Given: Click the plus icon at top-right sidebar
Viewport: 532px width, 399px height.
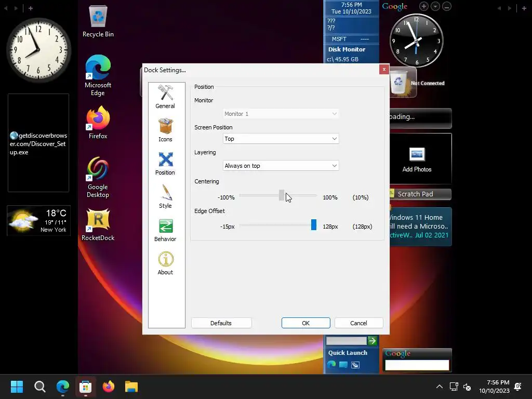Looking at the screenshot, I should (524, 8).
